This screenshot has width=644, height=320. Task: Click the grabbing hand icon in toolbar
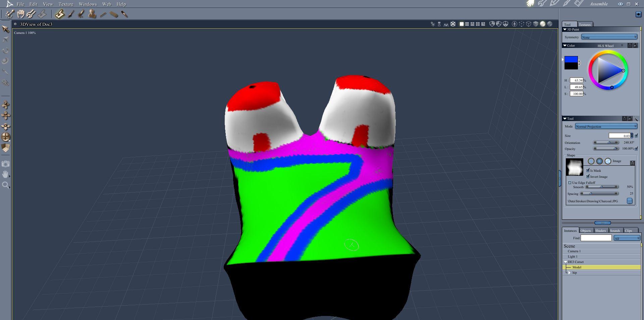(20, 14)
